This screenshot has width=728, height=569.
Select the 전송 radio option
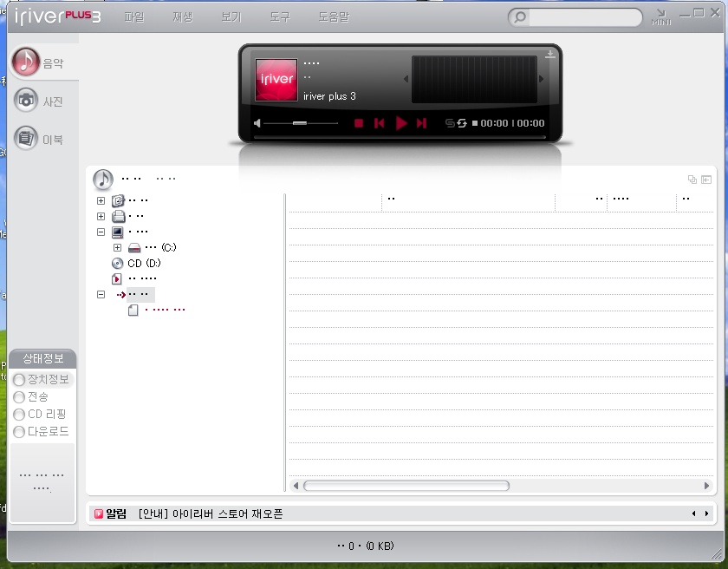(x=30, y=397)
